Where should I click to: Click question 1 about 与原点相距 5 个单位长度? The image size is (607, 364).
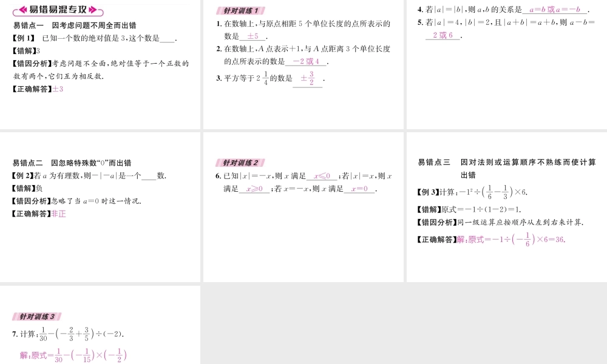303,30
